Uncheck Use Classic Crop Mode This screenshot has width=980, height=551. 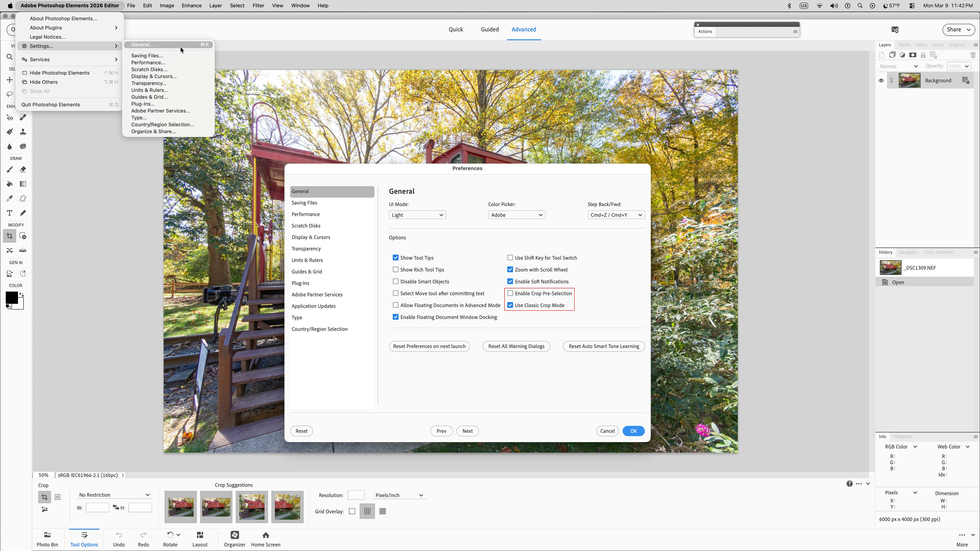pyautogui.click(x=510, y=305)
